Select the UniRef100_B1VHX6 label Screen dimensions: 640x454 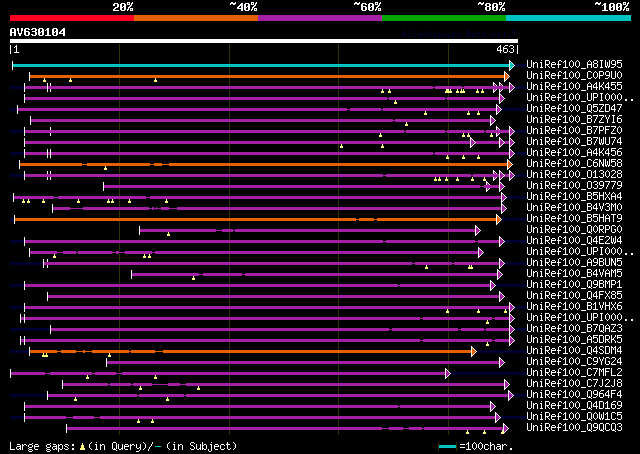coord(574,307)
